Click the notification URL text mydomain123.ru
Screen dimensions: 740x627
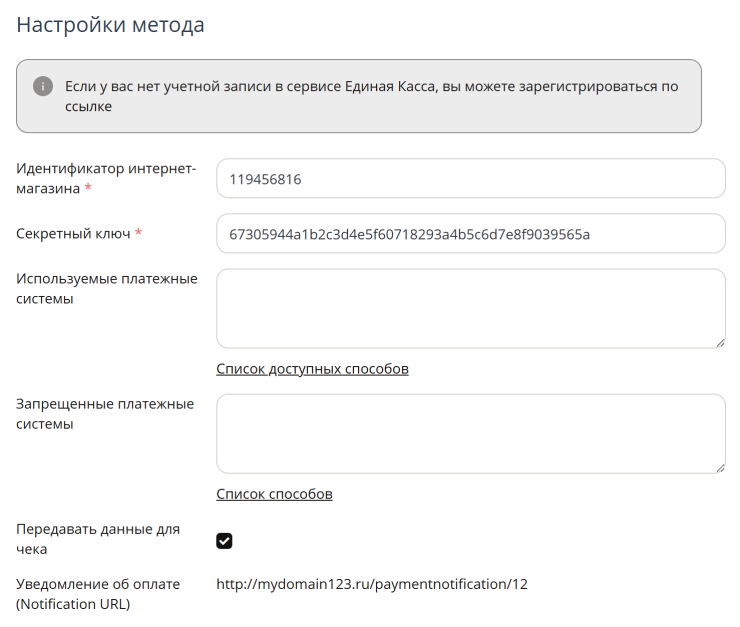[372, 584]
